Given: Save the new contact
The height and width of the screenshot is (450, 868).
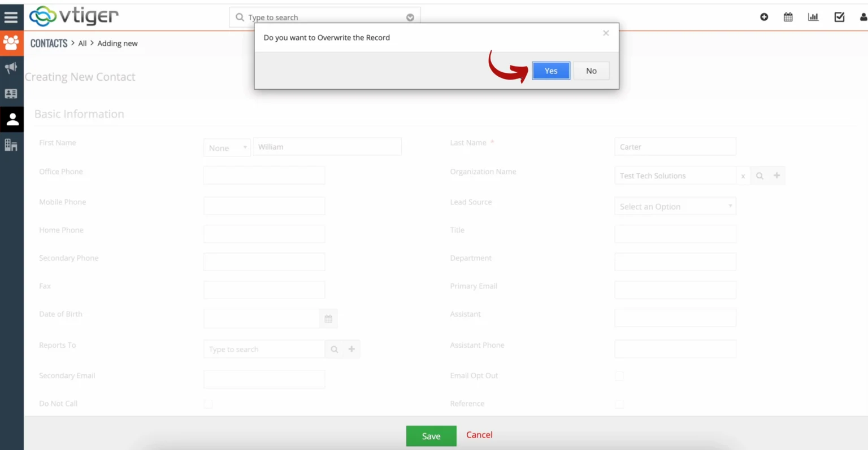Looking at the screenshot, I should 431,435.
